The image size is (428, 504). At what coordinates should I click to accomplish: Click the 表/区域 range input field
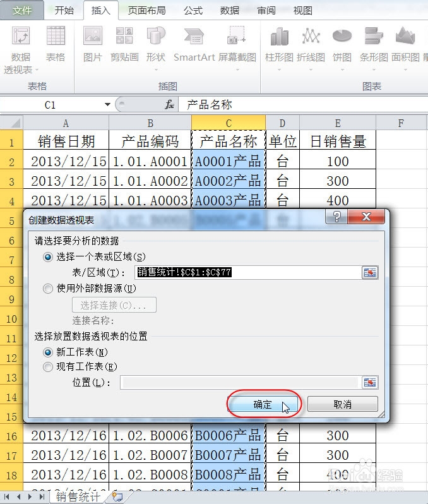coord(248,273)
